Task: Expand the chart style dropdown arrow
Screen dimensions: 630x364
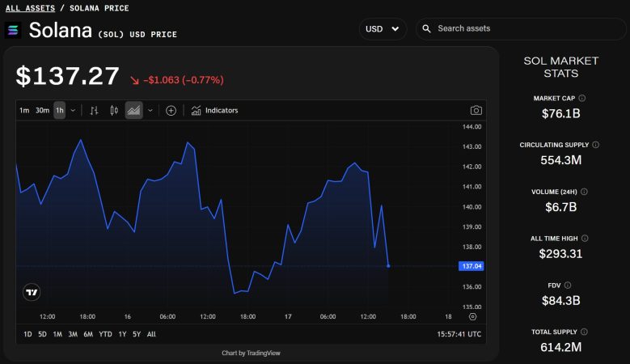Action: tap(150, 110)
